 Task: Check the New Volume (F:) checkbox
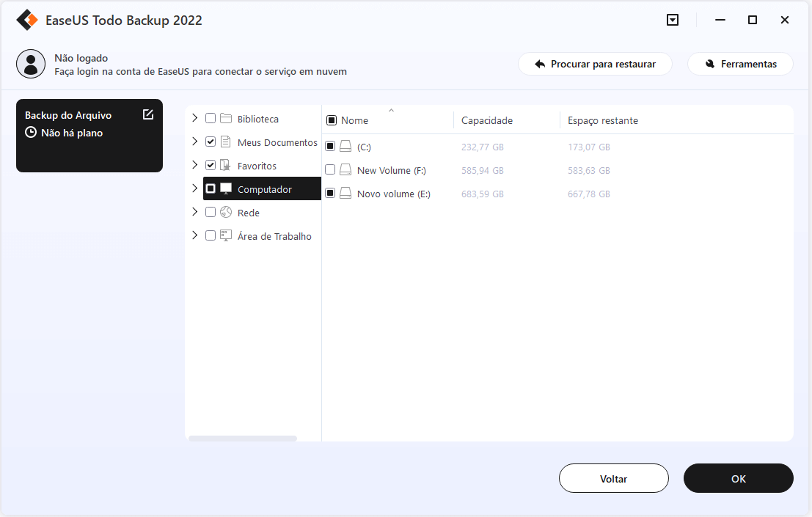click(x=330, y=169)
